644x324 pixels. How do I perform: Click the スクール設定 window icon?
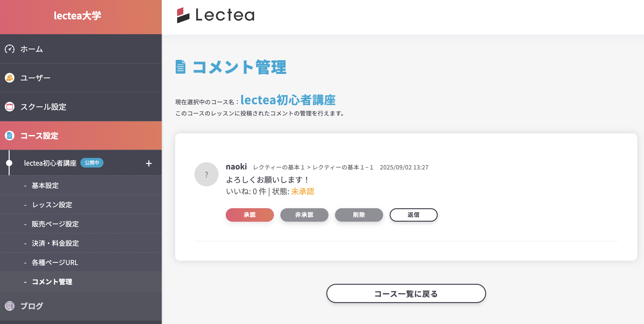pos(9,107)
